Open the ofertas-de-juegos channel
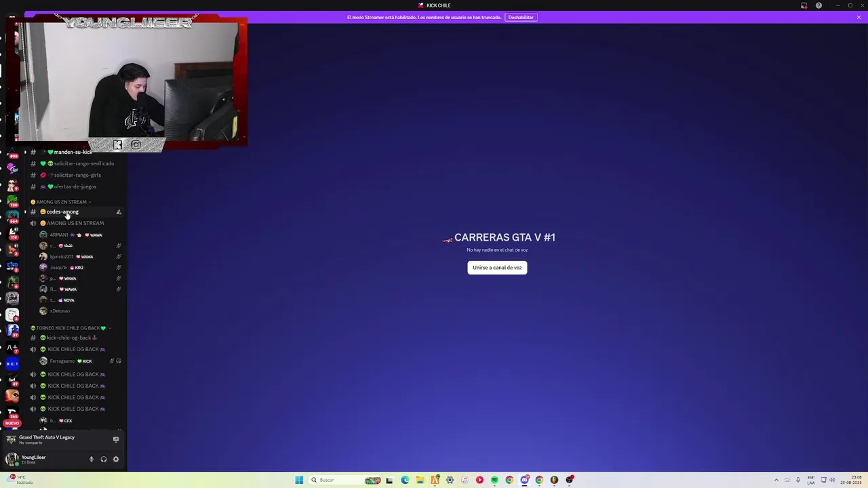Image resolution: width=868 pixels, height=488 pixels. coord(76,186)
